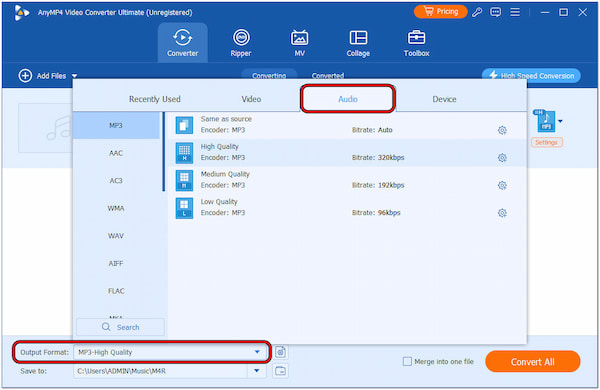Select WMA in the format list
Screen dimensions: 600x390
coord(116,208)
